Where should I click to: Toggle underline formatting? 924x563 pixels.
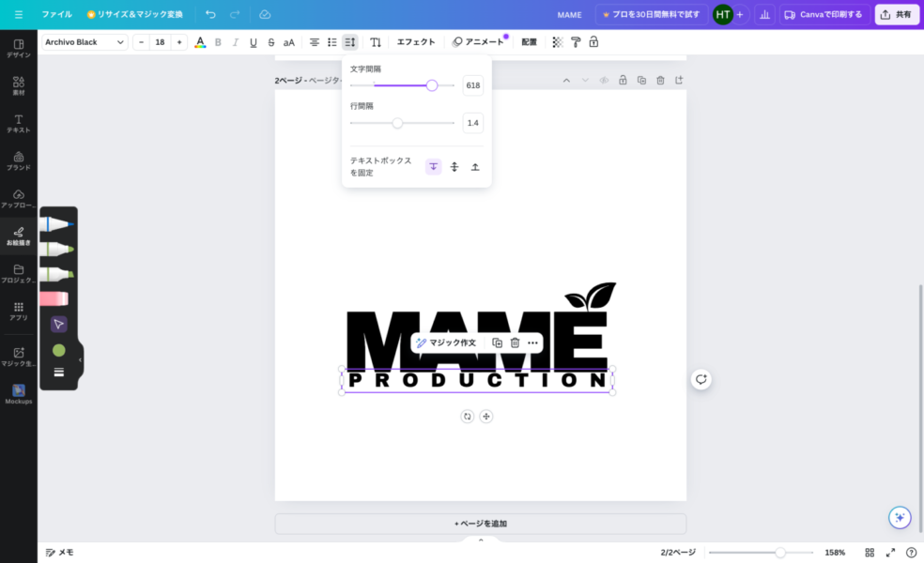(x=254, y=42)
